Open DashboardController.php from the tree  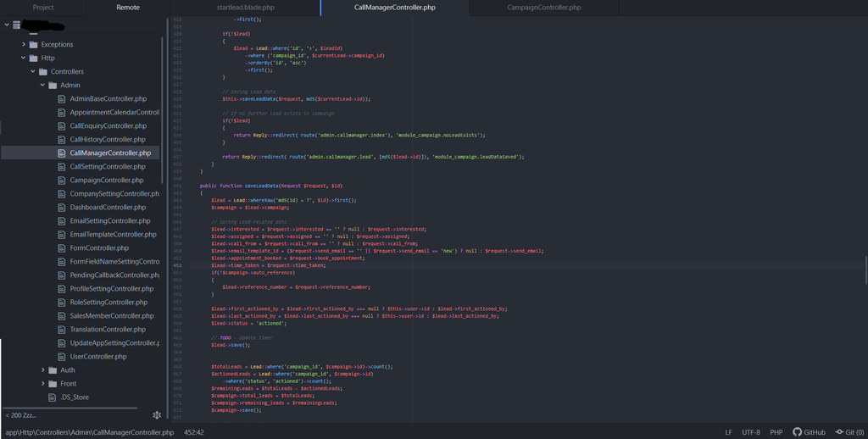pos(108,208)
